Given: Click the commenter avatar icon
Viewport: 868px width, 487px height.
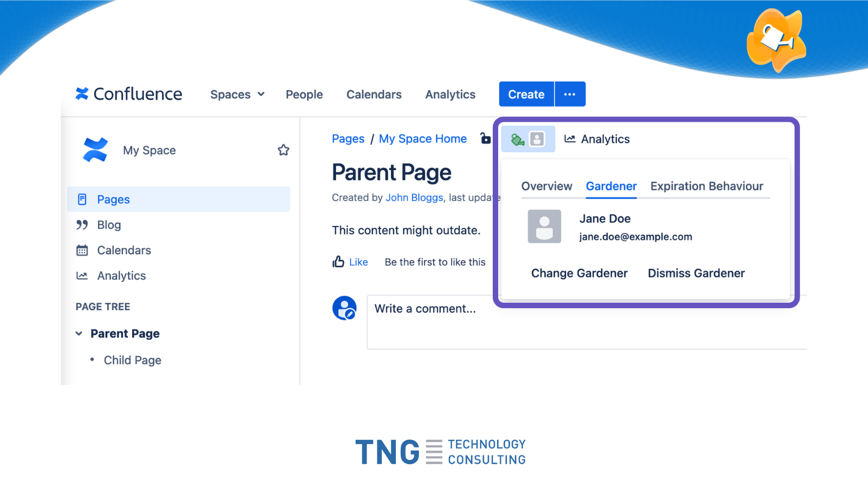Looking at the screenshot, I should coord(344,308).
